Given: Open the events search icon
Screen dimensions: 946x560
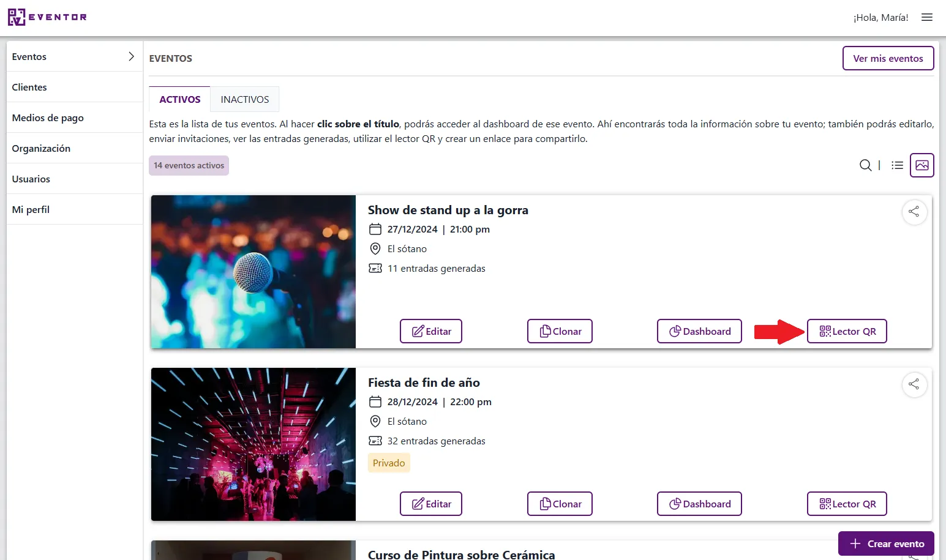Looking at the screenshot, I should 865,165.
